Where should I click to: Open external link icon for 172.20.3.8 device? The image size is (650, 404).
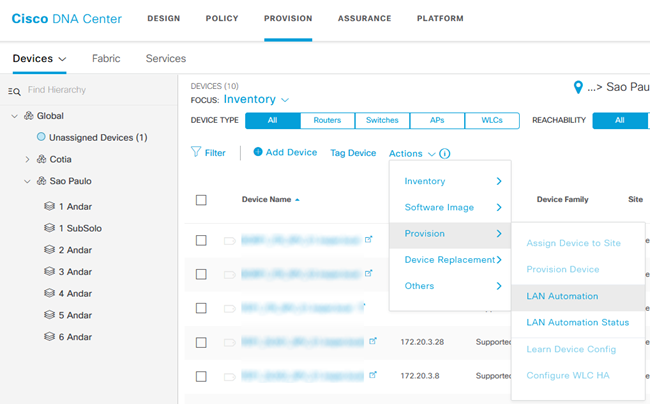(x=373, y=375)
